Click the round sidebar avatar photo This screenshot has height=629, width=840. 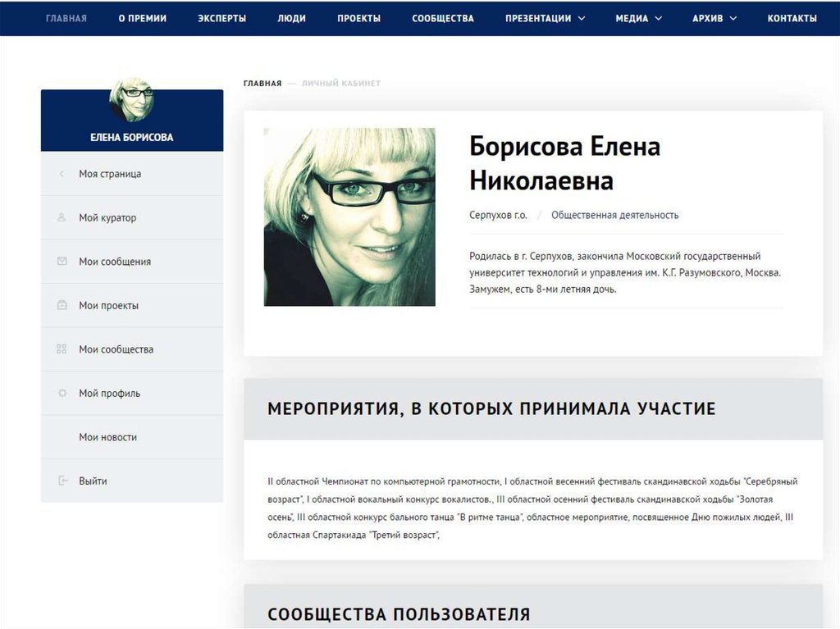[x=132, y=100]
